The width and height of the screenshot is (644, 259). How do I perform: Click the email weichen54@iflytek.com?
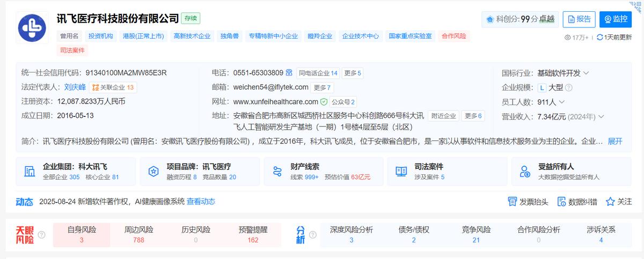coord(271,87)
